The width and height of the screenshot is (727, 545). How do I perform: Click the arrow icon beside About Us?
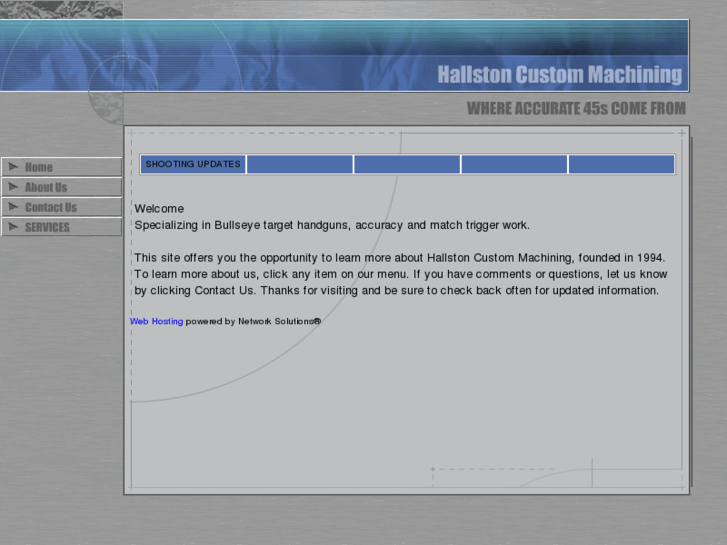coord(13,186)
